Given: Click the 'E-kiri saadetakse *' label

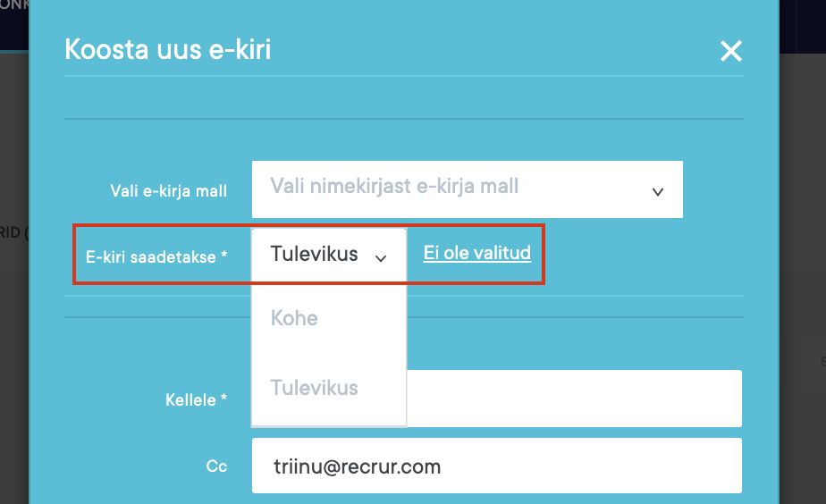Looking at the screenshot, I should (156, 256).
